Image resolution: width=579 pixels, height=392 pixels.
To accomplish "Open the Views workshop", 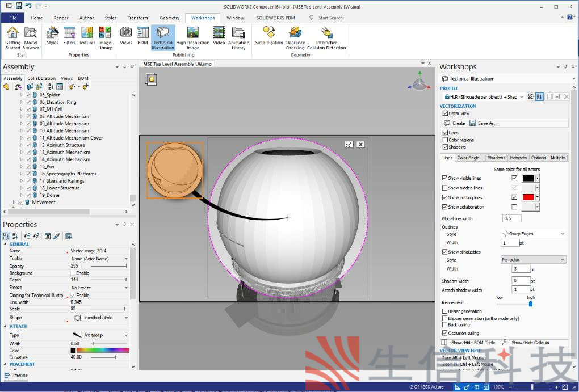I will coord(125,36).
